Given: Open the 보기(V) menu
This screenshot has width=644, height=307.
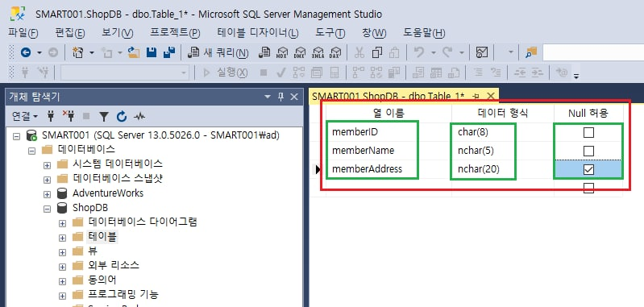Looking at the screenshot, I should click(118, 33).
